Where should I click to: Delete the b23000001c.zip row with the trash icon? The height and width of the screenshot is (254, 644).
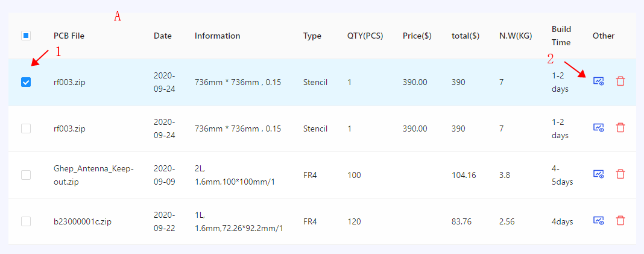[x=620, y=220]
